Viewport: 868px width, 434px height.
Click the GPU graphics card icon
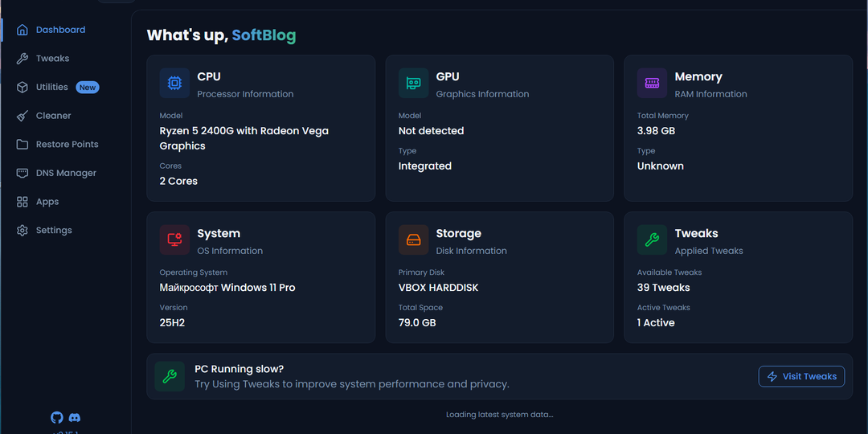pos(413,84)
